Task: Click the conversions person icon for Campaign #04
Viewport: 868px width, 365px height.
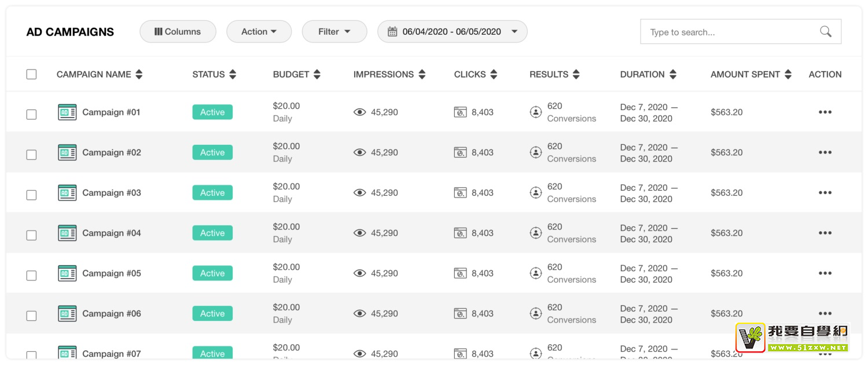Action: (x=536, y=233)
